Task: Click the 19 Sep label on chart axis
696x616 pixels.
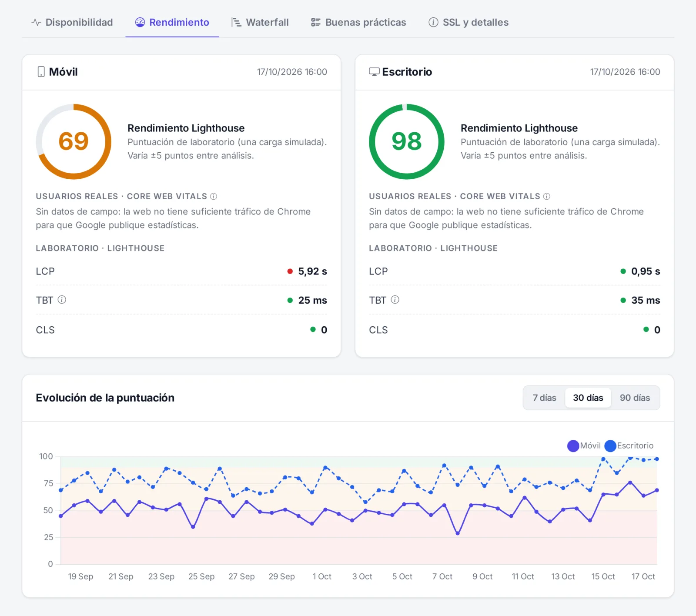Action: coord(80,576)
